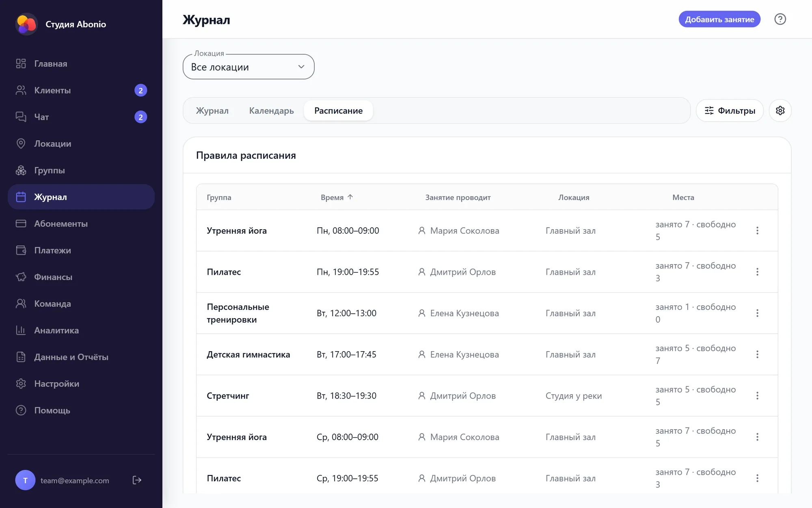Open Данные и Отчёты in sidebar
The height and width of the screenshot is (508, 812).
pyautogui.click(x=81, y=357)
